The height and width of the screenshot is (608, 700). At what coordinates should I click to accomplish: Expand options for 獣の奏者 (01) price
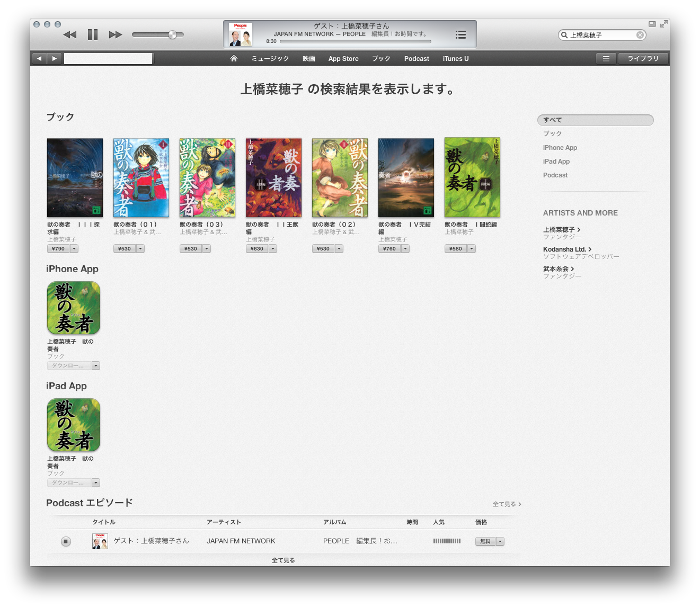click(140, 248)
